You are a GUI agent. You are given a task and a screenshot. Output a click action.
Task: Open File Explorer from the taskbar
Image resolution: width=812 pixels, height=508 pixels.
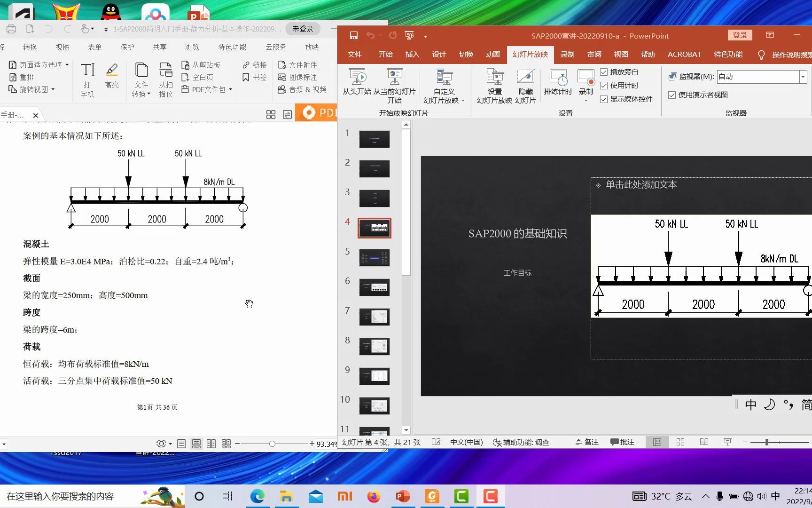[x=286, y=496]
